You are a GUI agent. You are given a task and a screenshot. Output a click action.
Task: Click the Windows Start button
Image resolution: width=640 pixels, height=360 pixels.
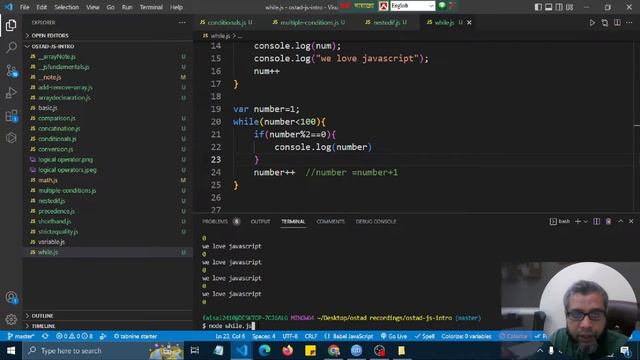[x=11, y=351]
